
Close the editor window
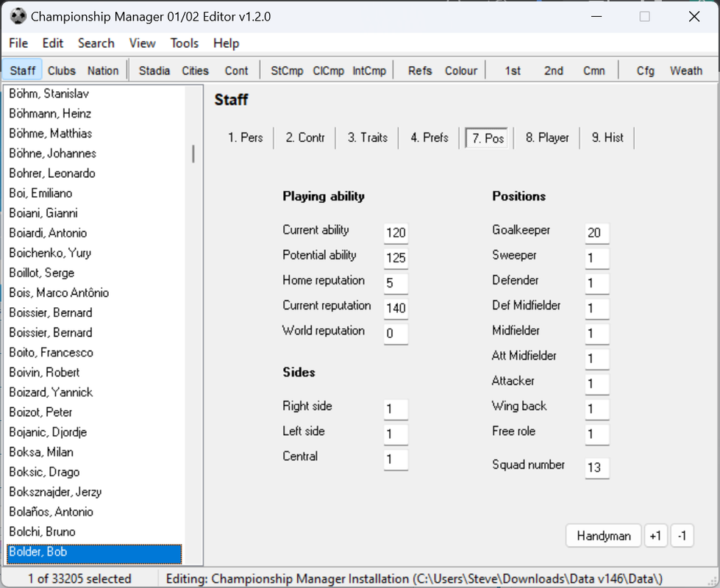(x=694, y=16)
